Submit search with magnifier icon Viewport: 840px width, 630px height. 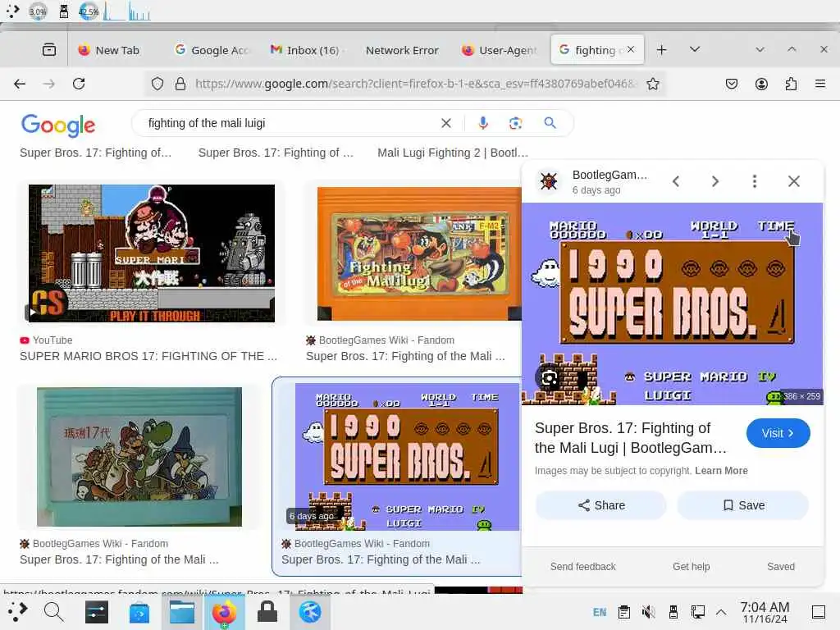[x=550, y=123]
